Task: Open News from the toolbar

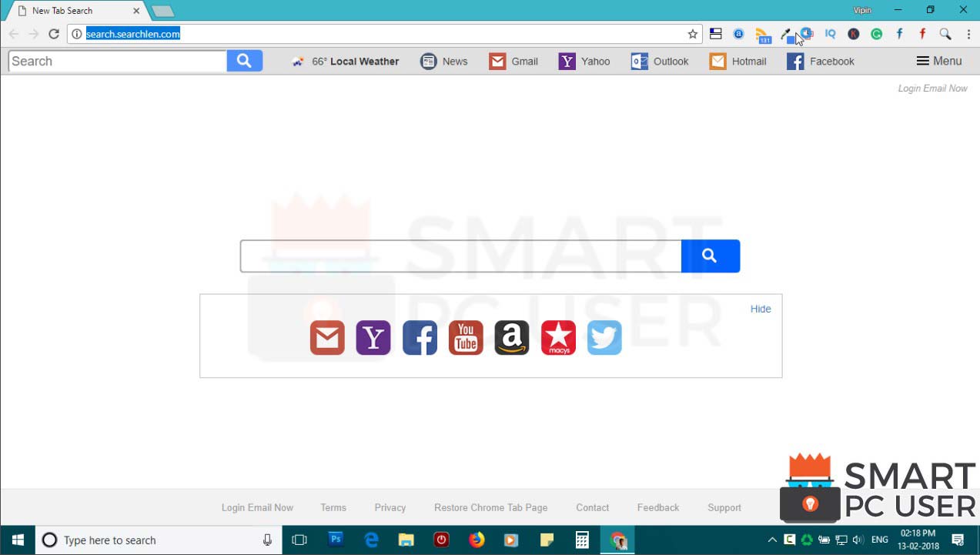Action: tap(444, 61)
